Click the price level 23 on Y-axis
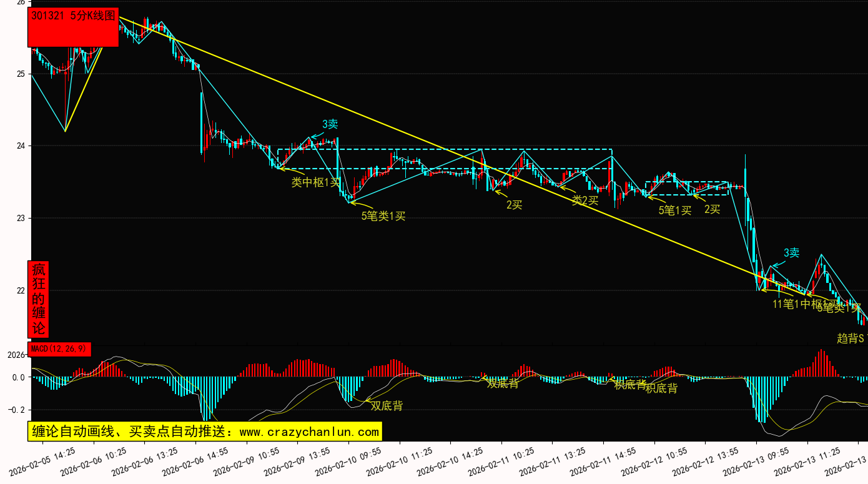The image size is (868, 484). 20,219
